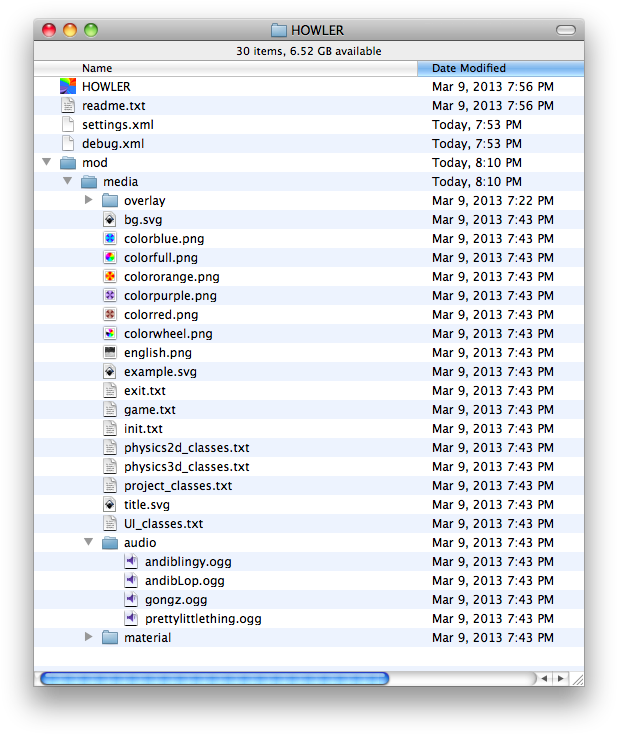The image size is (617, 734).
Task: Click the english.png image icon
Action: pyautogui.click(x=110, y=353)
